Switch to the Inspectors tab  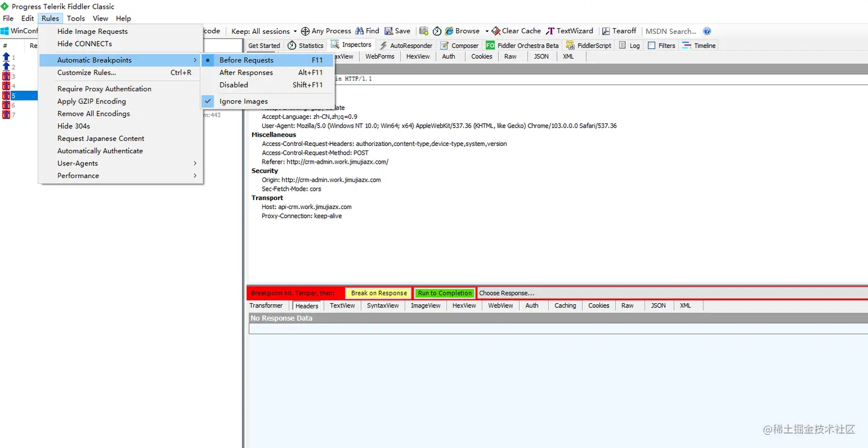(351, 45)
